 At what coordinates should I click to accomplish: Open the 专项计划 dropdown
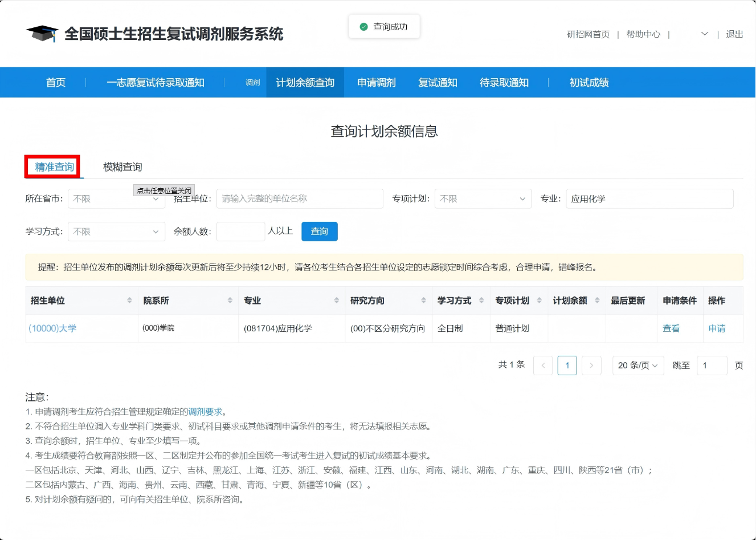483,198
